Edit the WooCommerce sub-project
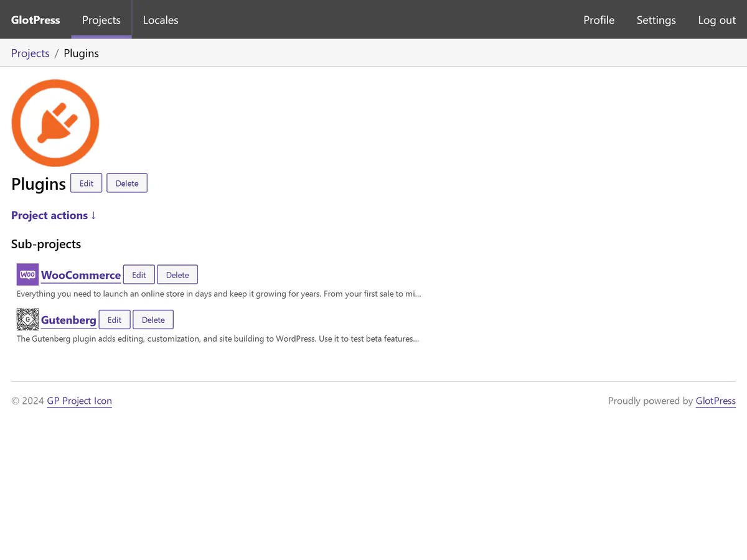The height and width of the screenshot is (560, 747). click(139, 274)
